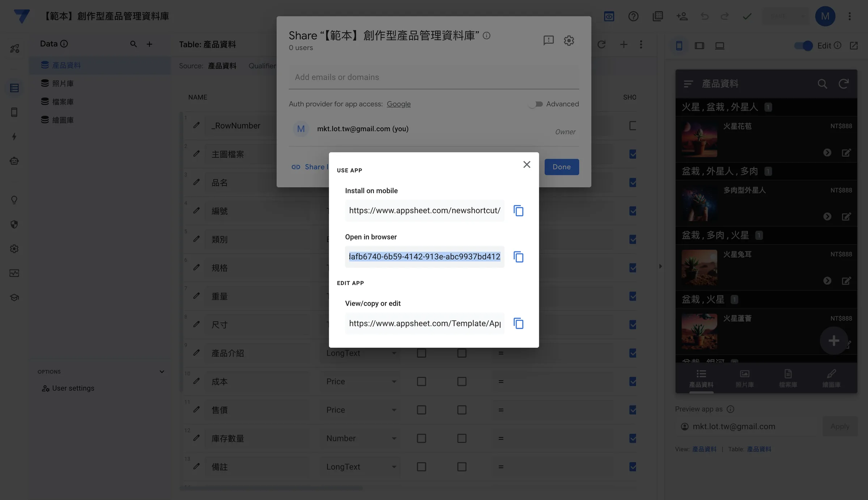Close the Use App links popup
Image resolution: width=868 pixels, height=500 pixels.
tap(527, 165)
